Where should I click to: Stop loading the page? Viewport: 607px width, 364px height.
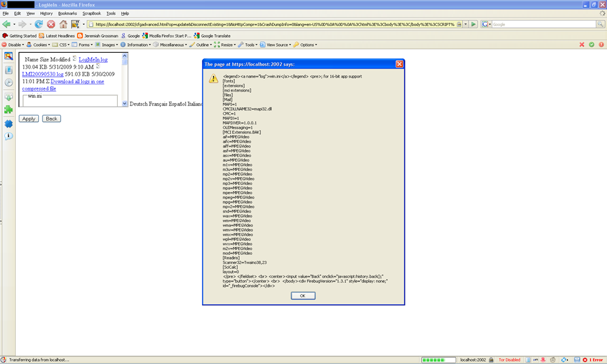pyautogui.click(x=51, y=24)
